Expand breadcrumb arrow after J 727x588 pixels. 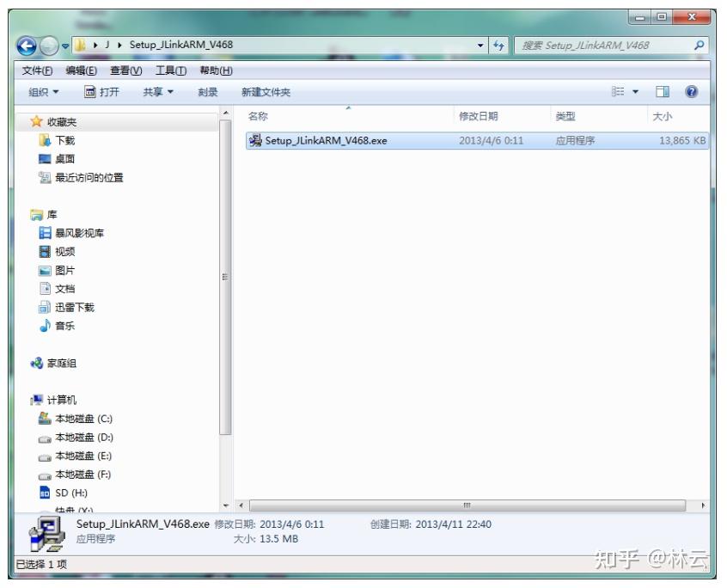(x=119, y=45)
